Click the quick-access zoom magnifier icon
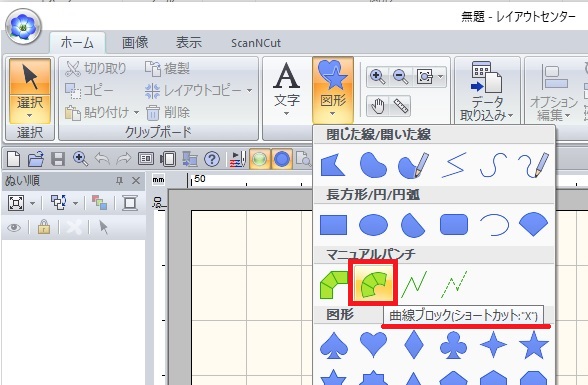Screen dimensions: 588x385 (x=80, y=159)
